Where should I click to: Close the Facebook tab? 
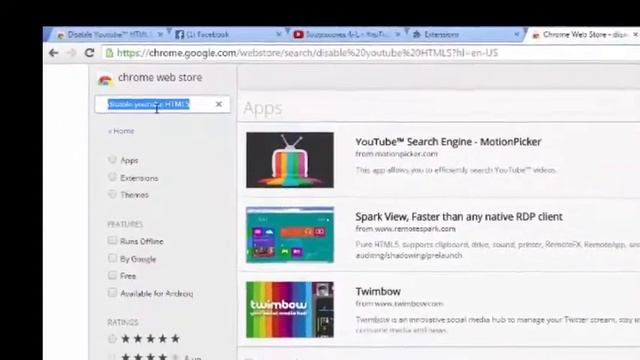pyautogui.click(x=279, y=35)
